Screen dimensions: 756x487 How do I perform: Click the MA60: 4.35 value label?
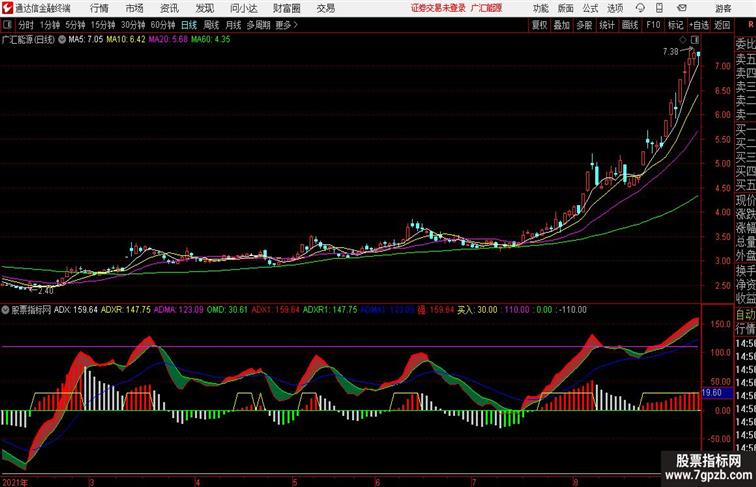[210, 40]
